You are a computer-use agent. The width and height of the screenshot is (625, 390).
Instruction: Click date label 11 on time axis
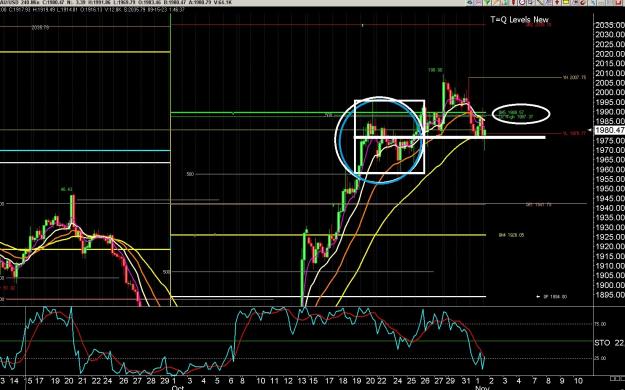click(x=274, y=381)
